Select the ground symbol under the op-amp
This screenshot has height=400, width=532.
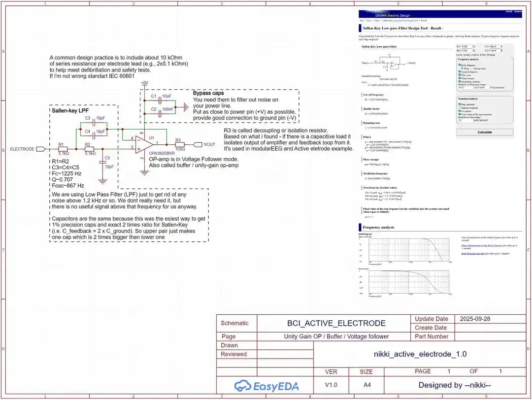pos(143,172)
